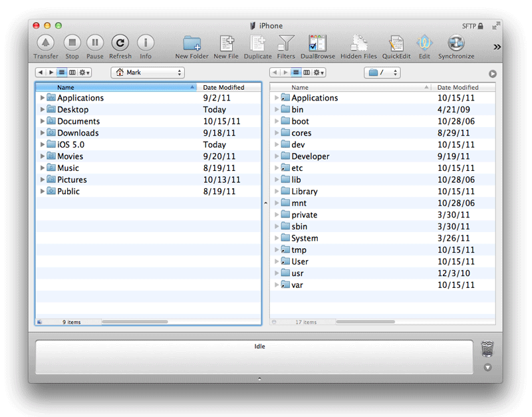532x417 pixels.
Task: Open the left pane gear action menu
Action: [84, 72]
